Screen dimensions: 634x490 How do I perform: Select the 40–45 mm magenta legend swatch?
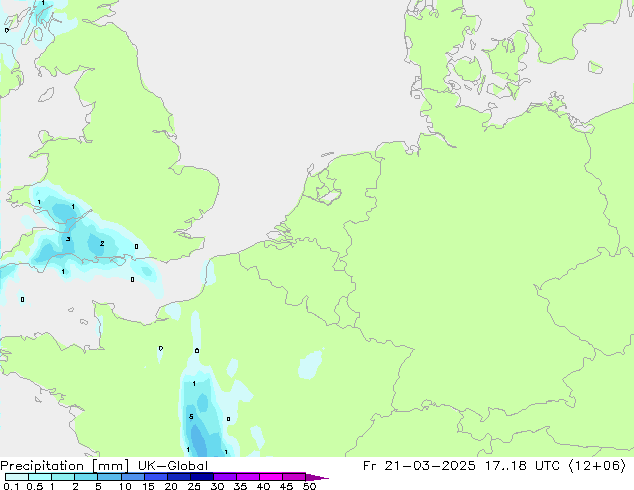(x=271, y=477)
